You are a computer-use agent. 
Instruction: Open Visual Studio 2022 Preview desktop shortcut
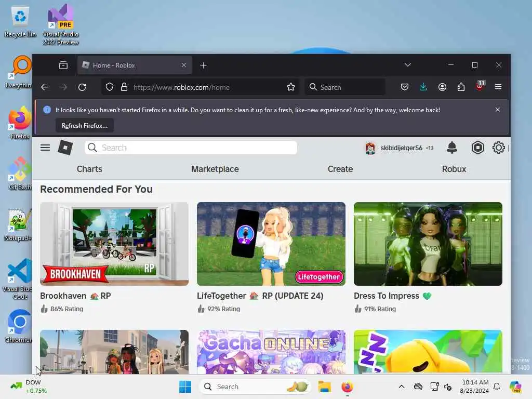click(61, 24)
